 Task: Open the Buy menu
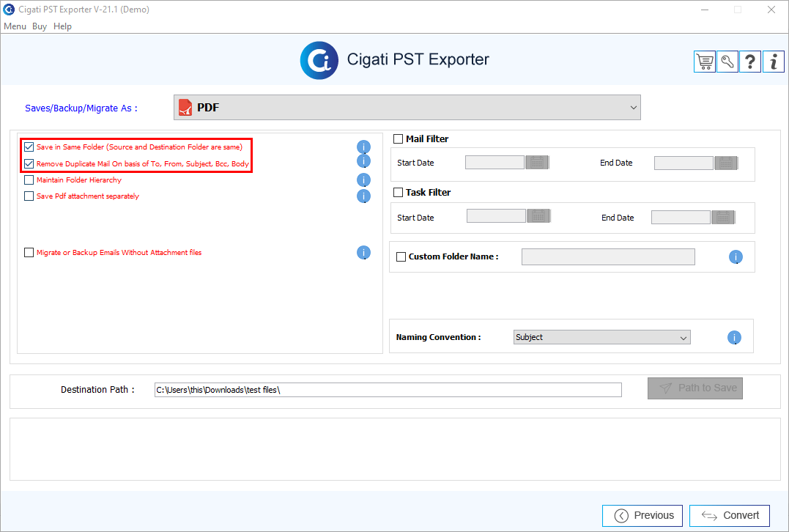pos(40,26)
